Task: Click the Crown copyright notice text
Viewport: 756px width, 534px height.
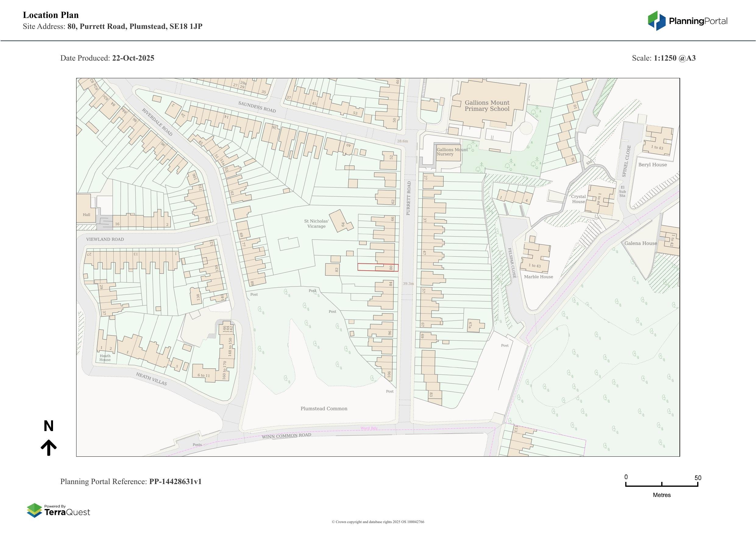Action: point(378,522)
